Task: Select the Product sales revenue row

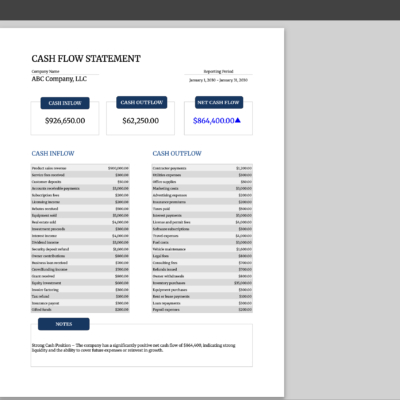Action: [x=80, y=168]
